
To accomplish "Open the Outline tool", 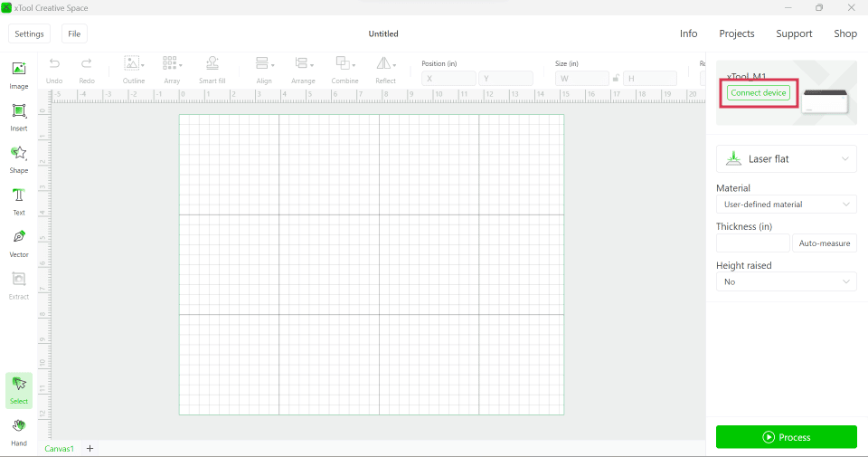I will click(134, 71).
